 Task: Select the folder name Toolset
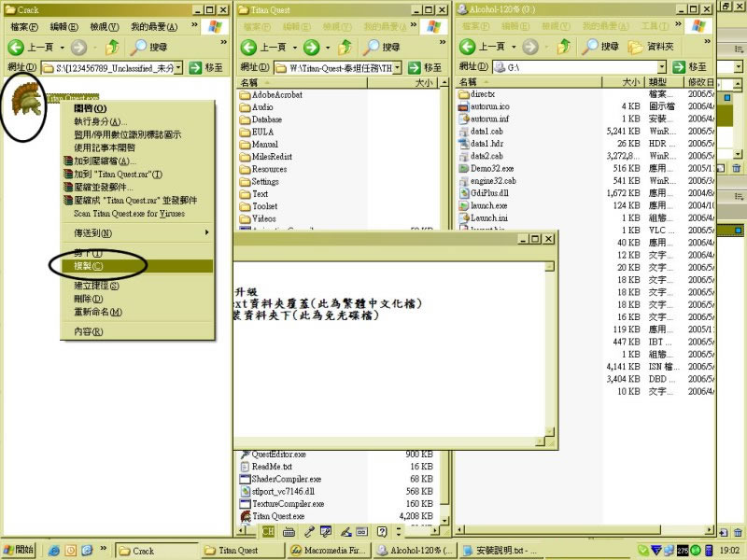[265, 206]
